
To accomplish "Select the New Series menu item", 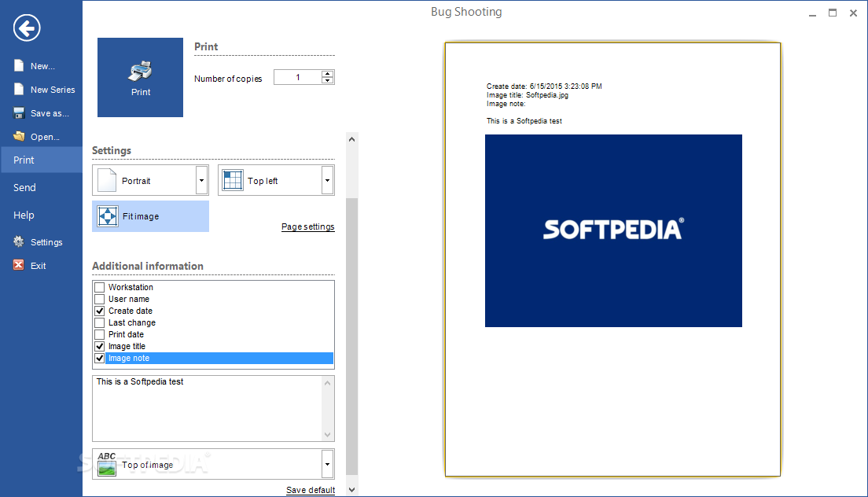I will 53,90.
